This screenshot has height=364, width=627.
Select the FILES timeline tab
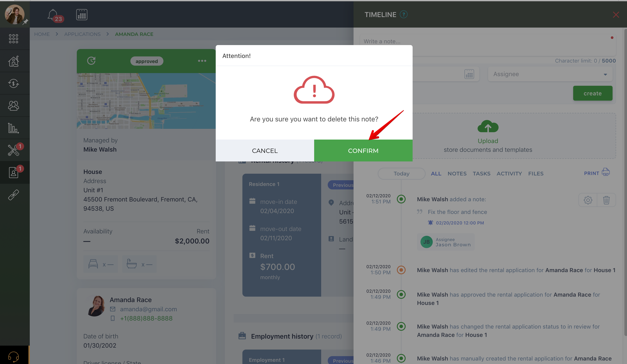[x=536, y=173]
